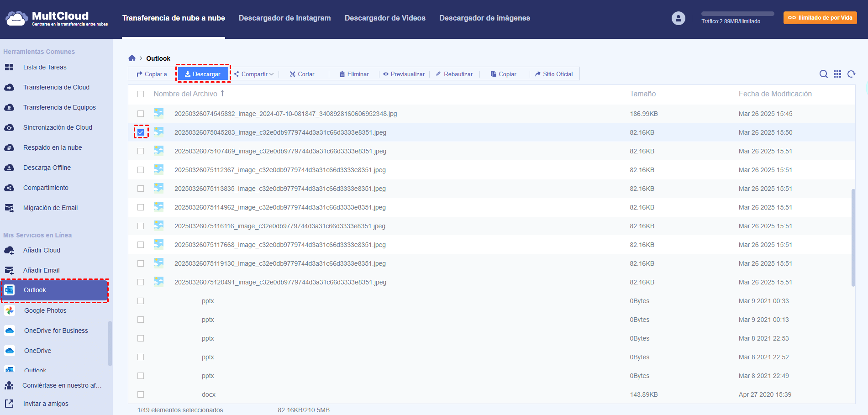868x415 pixels.
Task: Check the docx file checkbox
Action: point(141,394)
